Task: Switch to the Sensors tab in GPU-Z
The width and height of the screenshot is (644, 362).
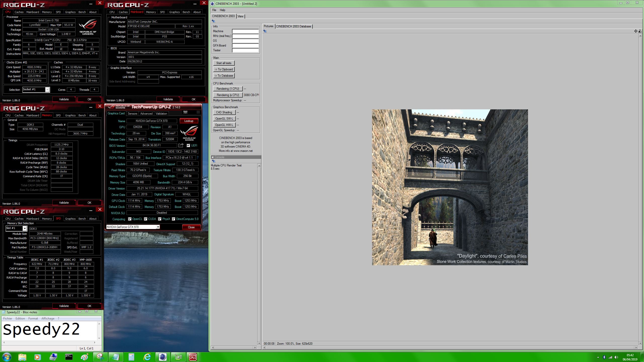Action: click(132, 114)
